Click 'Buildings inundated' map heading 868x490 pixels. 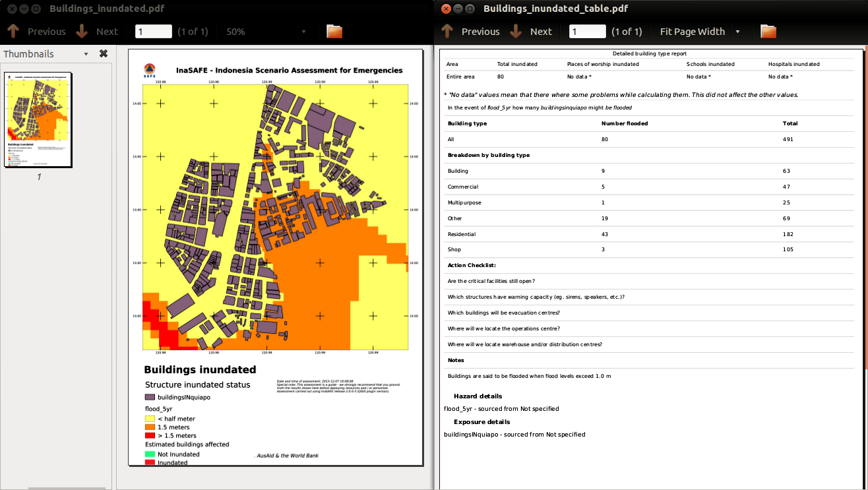[x=200, y=369]
